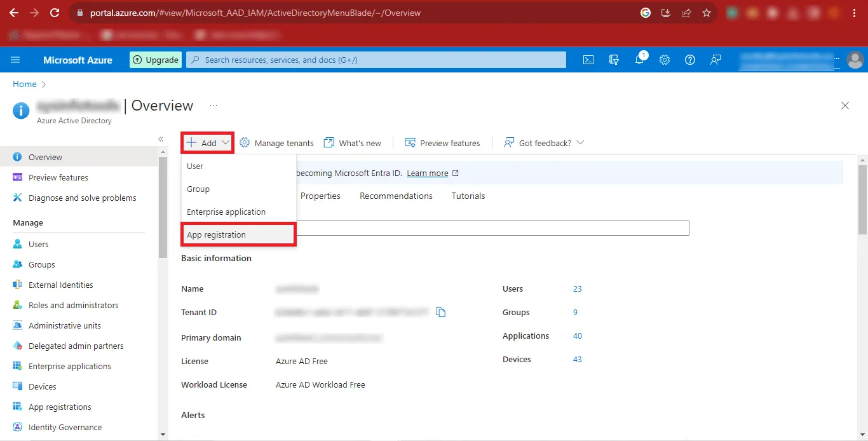Open the portal settings gear icon
Image resolution: width=868 pixels, height=441 pixels.
coord(665,60)
